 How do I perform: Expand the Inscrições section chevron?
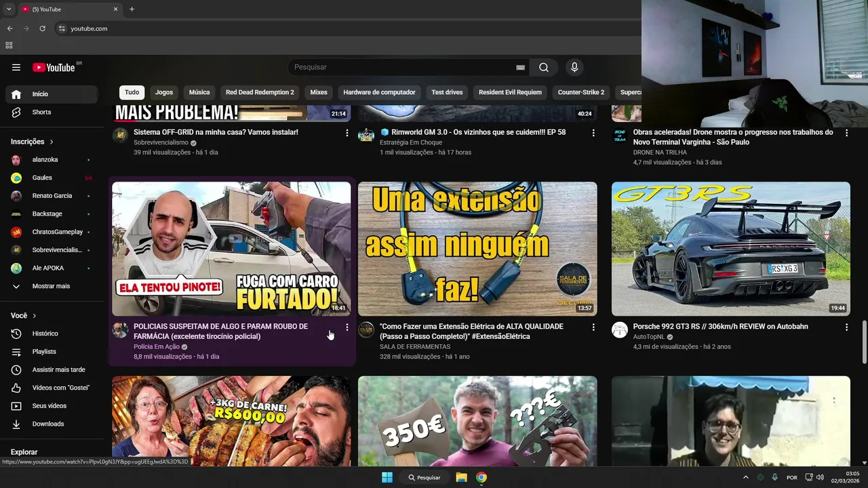52,142
